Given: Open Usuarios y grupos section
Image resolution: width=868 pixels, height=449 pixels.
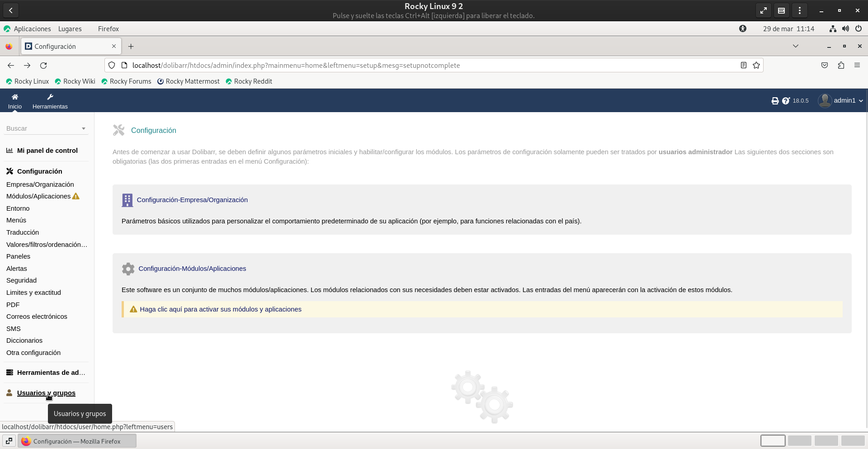Looking at the screenshot, I should 46,393.
